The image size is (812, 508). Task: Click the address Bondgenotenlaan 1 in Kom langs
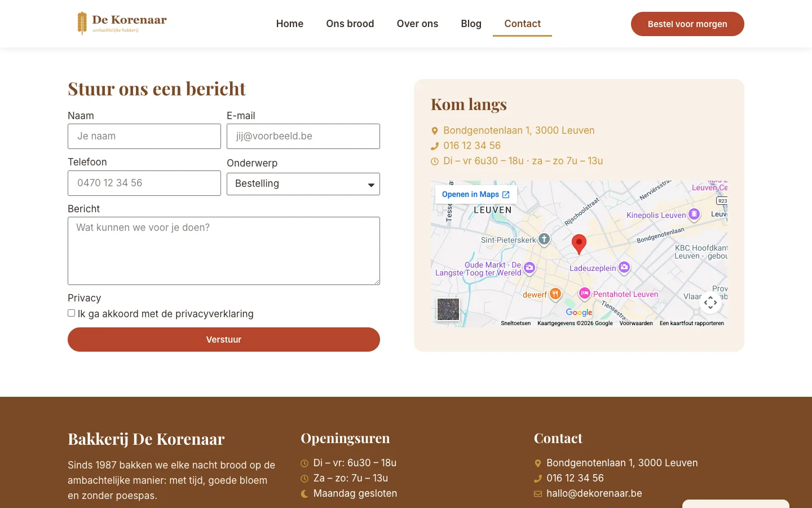click(x=519, y=130)
